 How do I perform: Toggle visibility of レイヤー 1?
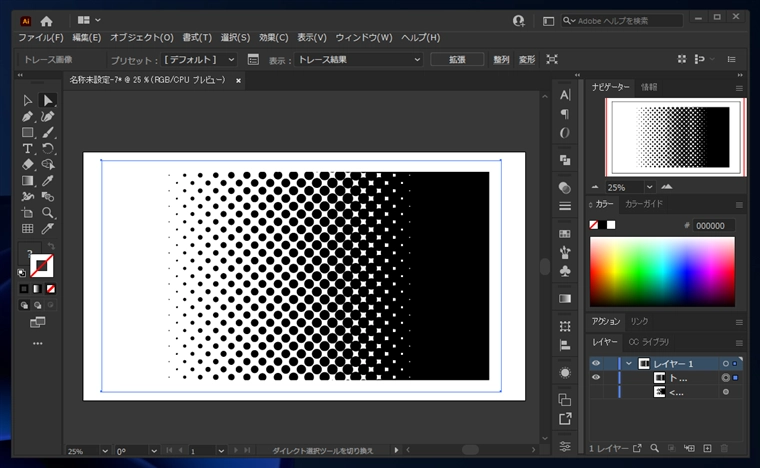(x=596, y=363)
